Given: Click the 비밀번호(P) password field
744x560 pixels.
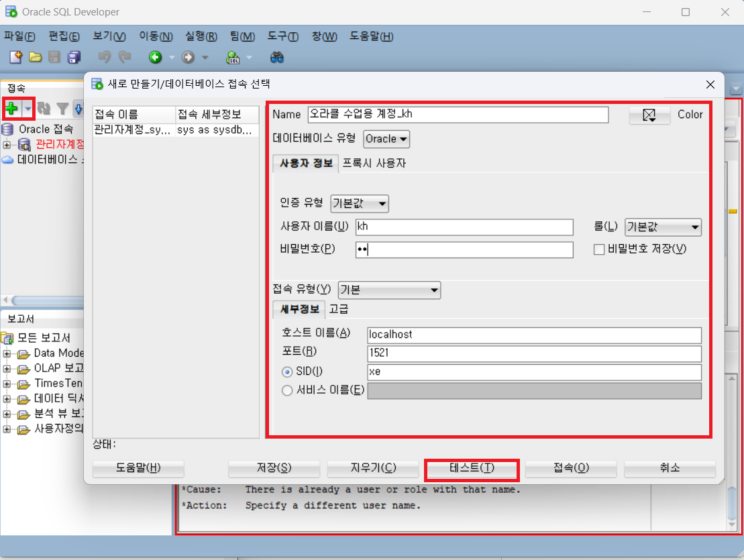Looking at the screenshot, I should [464, 250].
